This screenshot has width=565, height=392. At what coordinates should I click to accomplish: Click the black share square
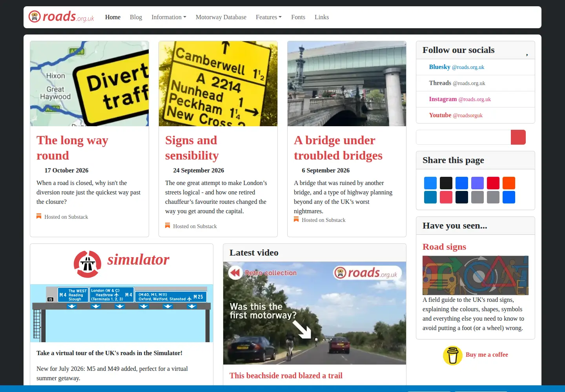[446, 183]
